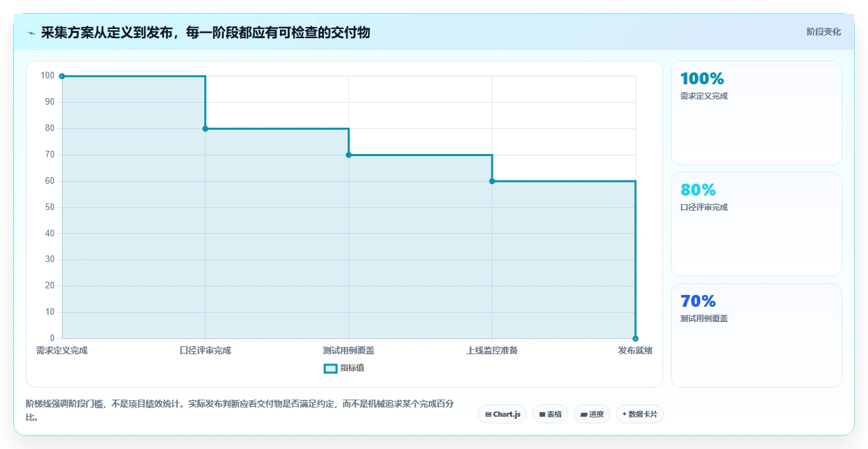Click 测试用例覆盖 caption in the 70% card
Screen dimensions: 868x449
point(704,319)
